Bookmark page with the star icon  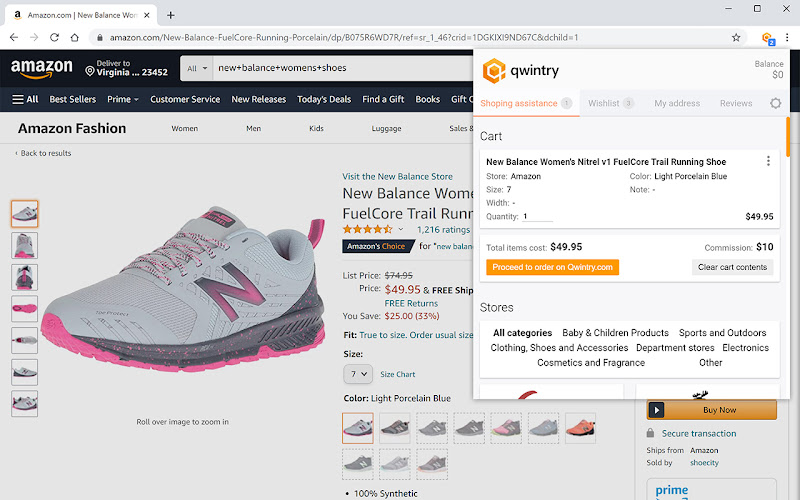click(x=736, y=37)
